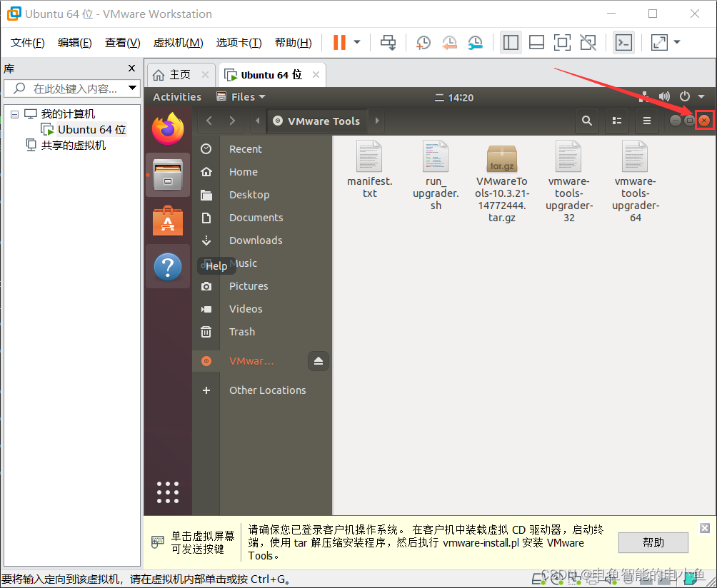Close the 库 library panel

pyautogui.click(x=131, y=69)
